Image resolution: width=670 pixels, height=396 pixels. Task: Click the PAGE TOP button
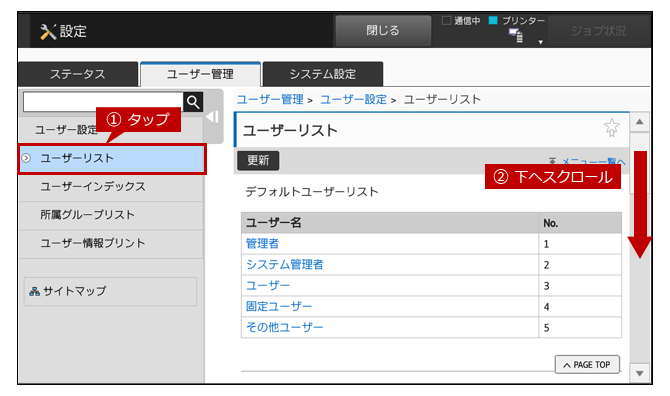click(587, 365)
